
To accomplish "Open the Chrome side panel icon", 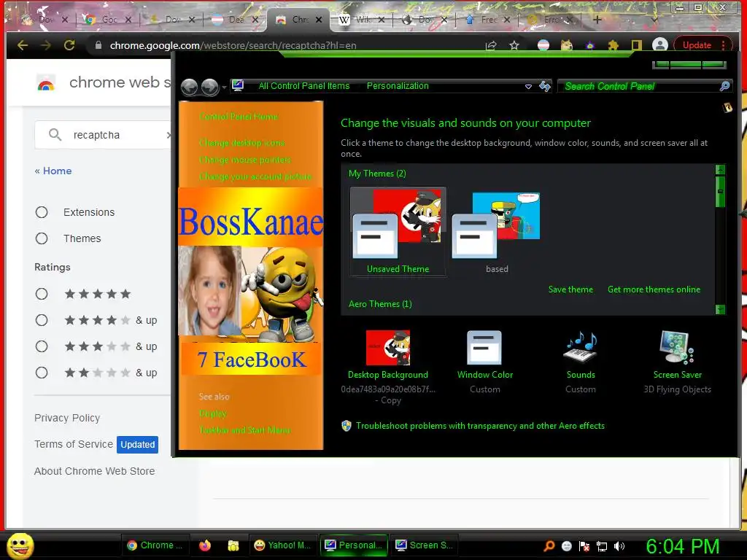I will pos(636,45).
